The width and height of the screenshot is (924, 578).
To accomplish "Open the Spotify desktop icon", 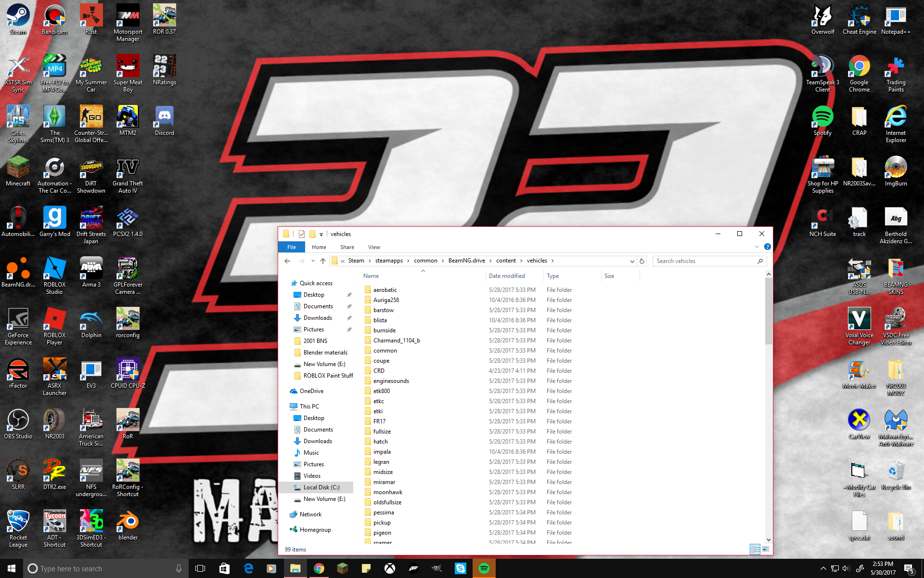I will click(x=822, y=121).
